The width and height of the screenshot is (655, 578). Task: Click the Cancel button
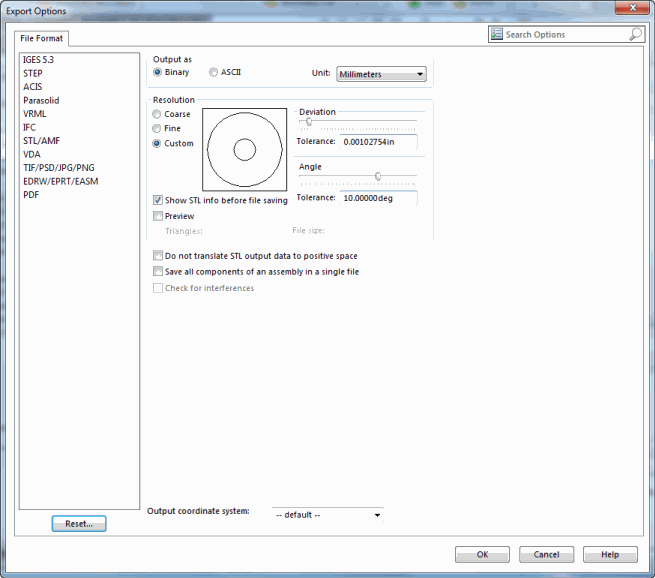tap(546, 555)
